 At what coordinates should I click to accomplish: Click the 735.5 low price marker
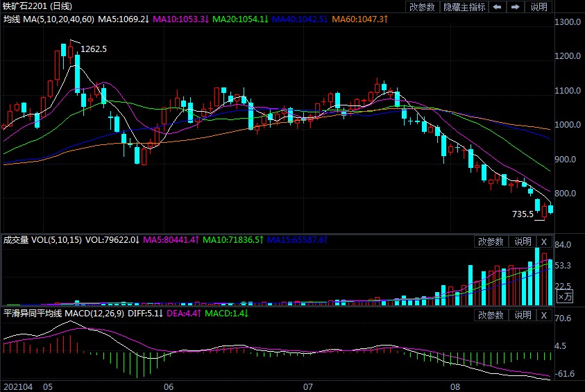[522, 214]
